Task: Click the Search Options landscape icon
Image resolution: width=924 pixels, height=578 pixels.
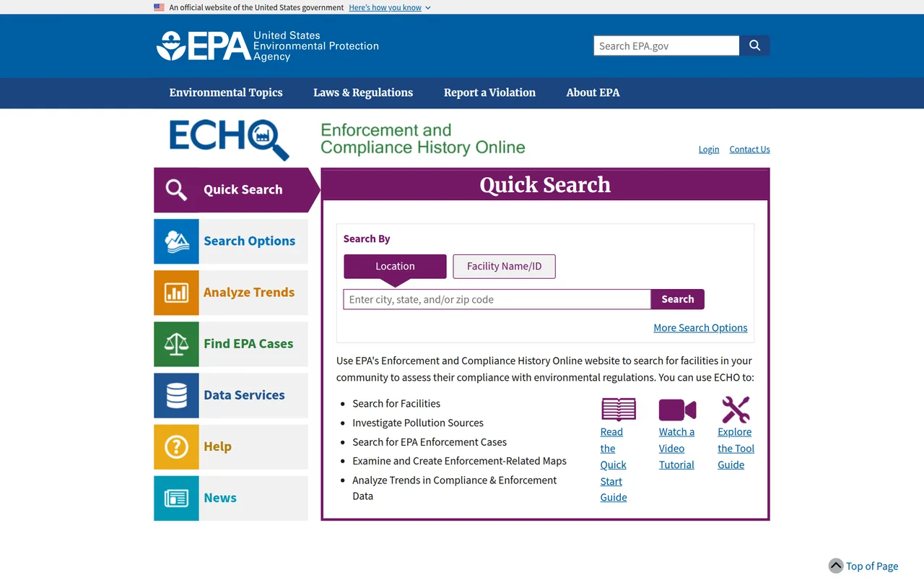Action: [x=176, y=241]
